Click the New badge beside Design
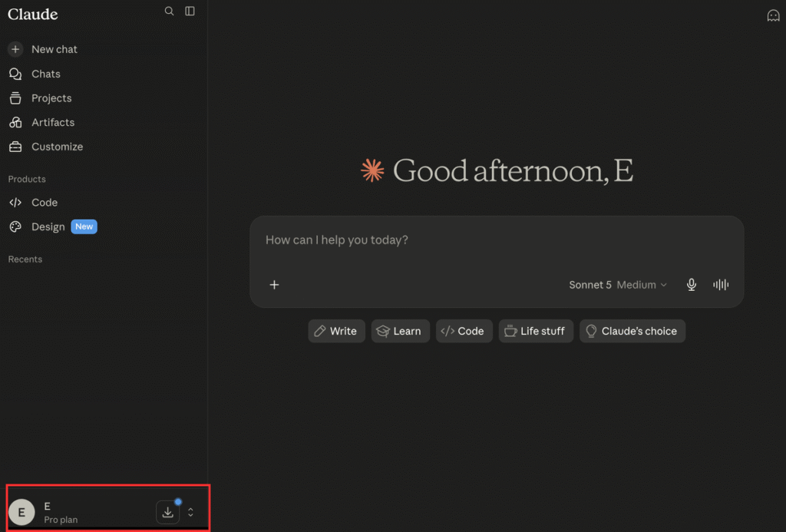This screenshot has width=786, height=532. tap(84, 226)
